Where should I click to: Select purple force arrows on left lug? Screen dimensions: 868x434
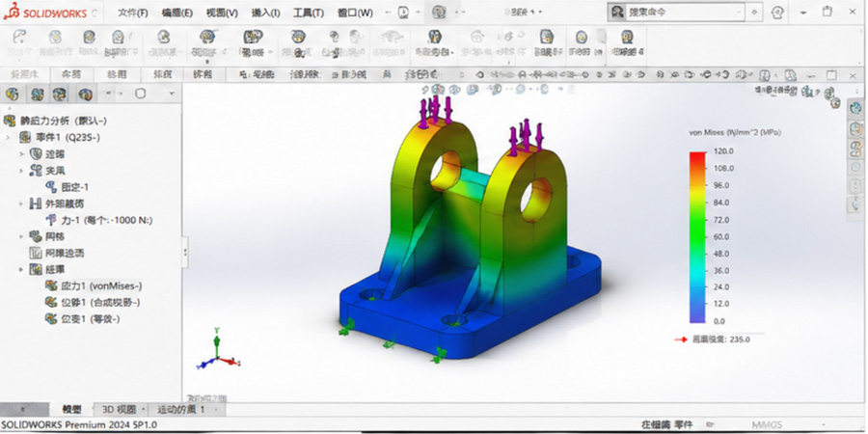tap(436, 110)
